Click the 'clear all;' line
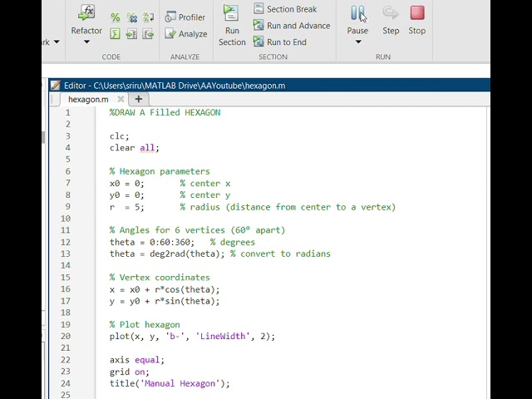Screen dimensions: 532x399 click(x=135, y=148)
